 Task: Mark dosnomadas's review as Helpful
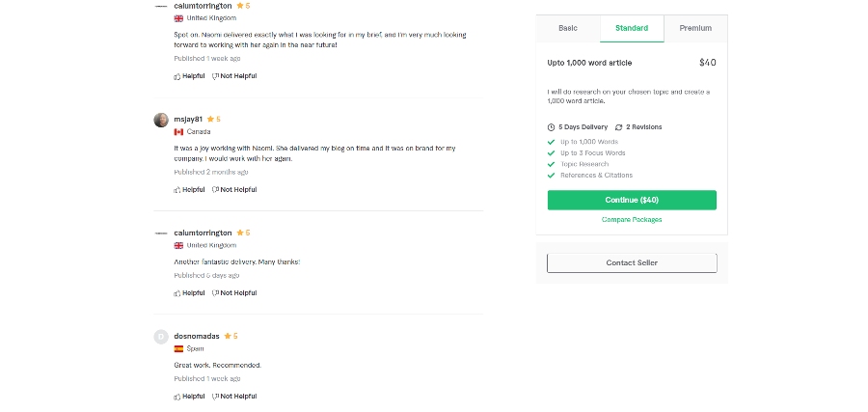(x=189, y=397)
